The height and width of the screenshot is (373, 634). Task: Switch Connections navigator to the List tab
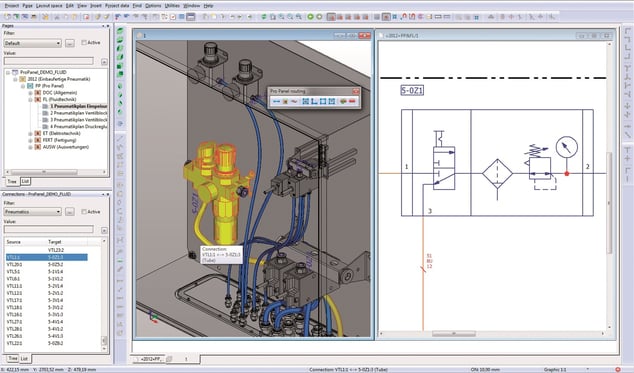click(24, 358)
